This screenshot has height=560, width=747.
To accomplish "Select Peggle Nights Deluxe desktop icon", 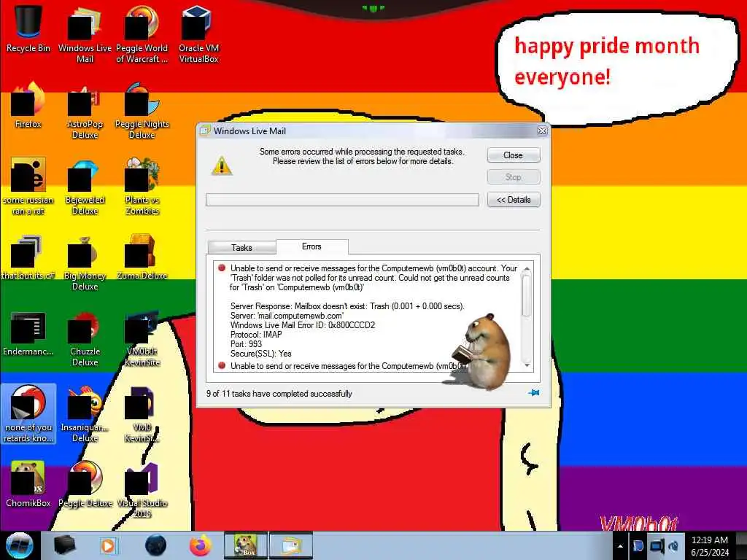I will (142, 111).
